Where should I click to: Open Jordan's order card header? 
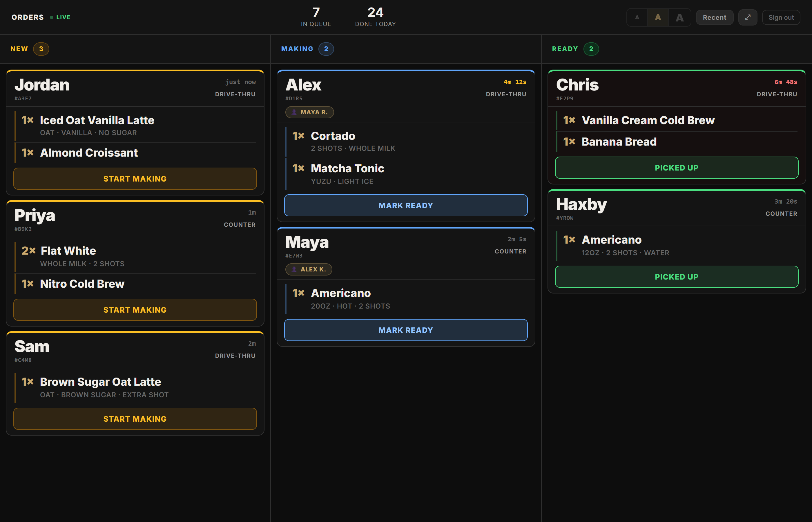click(135, 89)
